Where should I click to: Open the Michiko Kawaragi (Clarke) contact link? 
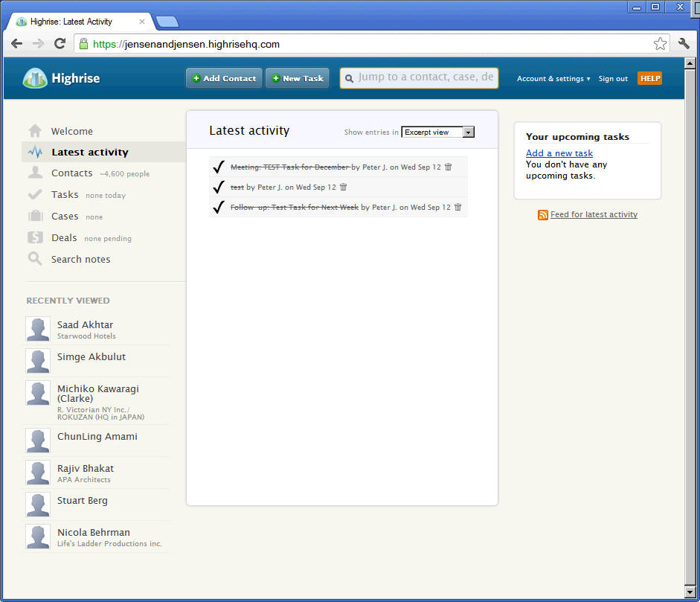click(98, 394)
